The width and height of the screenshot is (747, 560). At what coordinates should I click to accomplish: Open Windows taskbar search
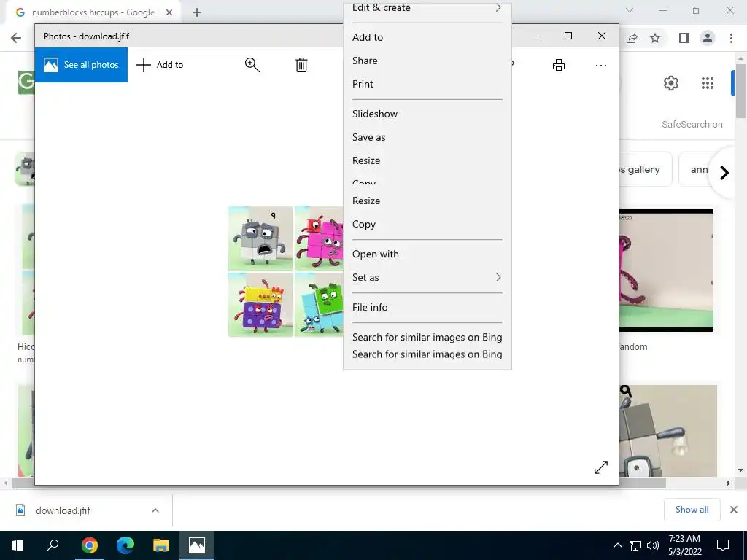(x=53, y=545)
